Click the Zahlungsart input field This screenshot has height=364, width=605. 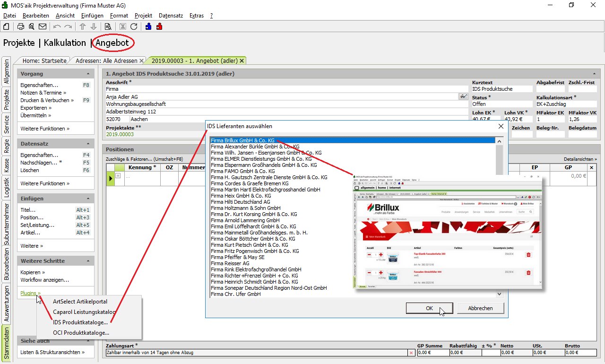coord(257,353)
